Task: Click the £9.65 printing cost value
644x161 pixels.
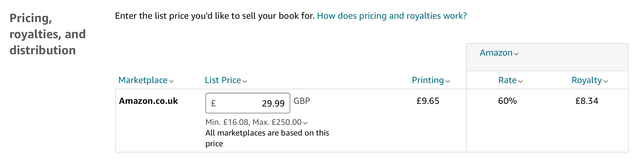Action: tap(428, 101)
